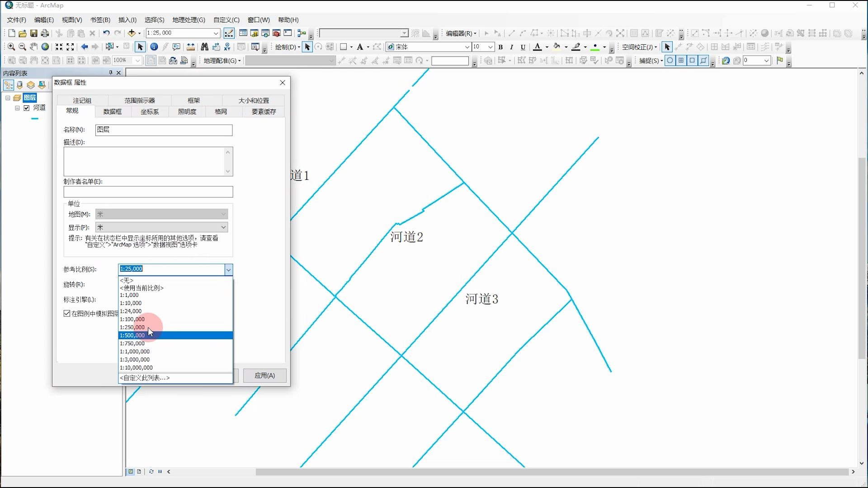Viewport: 868px width, 488px height.
Task: Click the Measure ruler tool
Action: pos(191,47)
